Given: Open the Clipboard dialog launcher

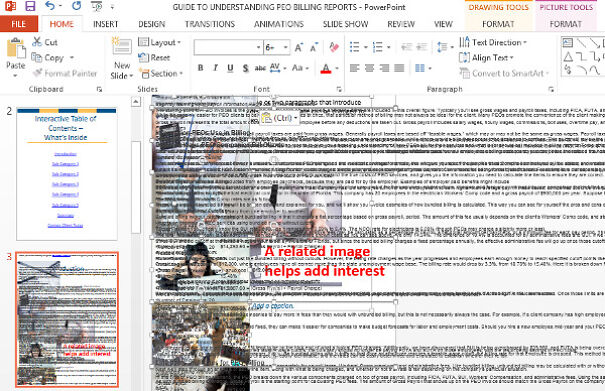Looking at the screenshot, I should click(x=99, y=89).
